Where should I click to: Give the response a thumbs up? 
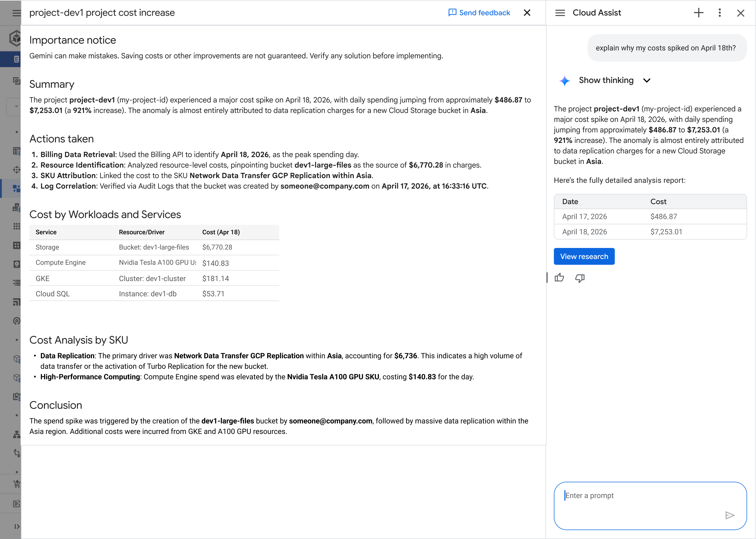coord(559,277)
